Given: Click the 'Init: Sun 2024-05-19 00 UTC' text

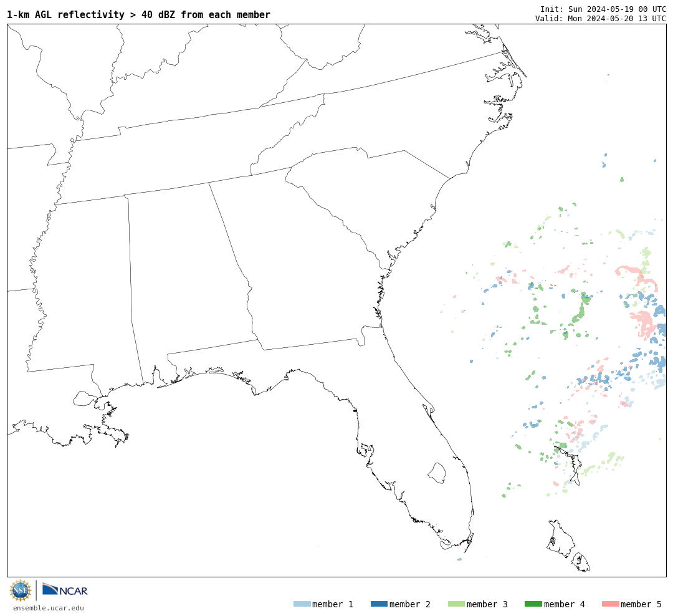Looking at the screenshot, I should point(603,9).
